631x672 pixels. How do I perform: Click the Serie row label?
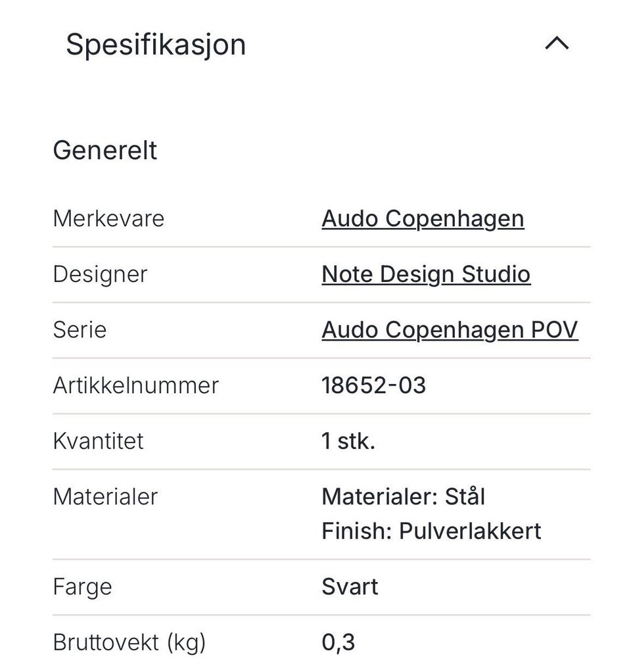pos(80,329)
